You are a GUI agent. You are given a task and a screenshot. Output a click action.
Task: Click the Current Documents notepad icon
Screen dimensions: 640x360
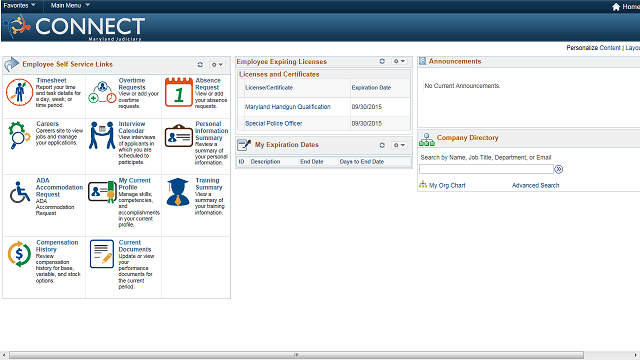(x=102, y=254)
